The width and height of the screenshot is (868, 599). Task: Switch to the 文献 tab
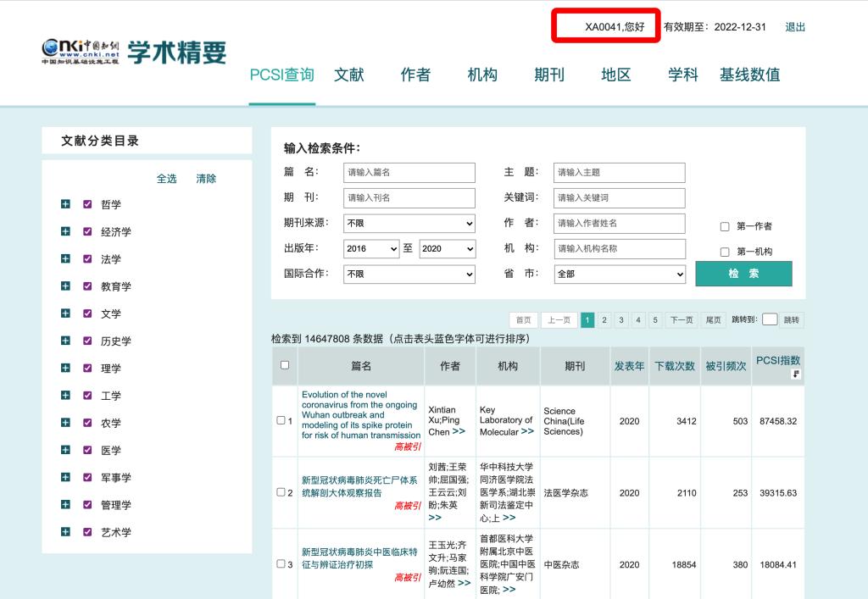[x=349, y=75]
